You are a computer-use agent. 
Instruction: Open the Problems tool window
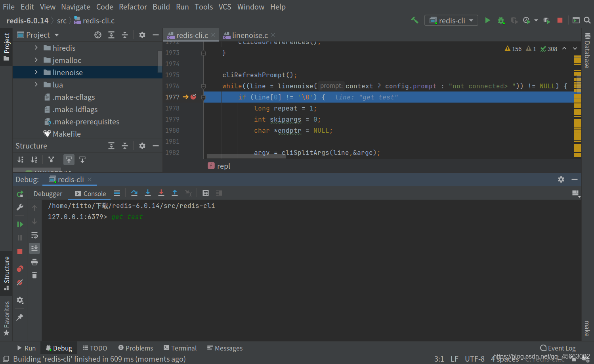tap(136, 348)
